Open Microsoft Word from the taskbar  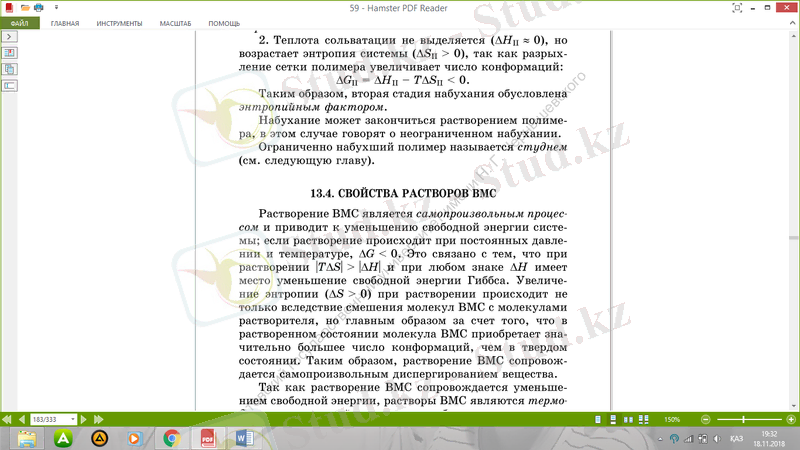tap(244, 438)
